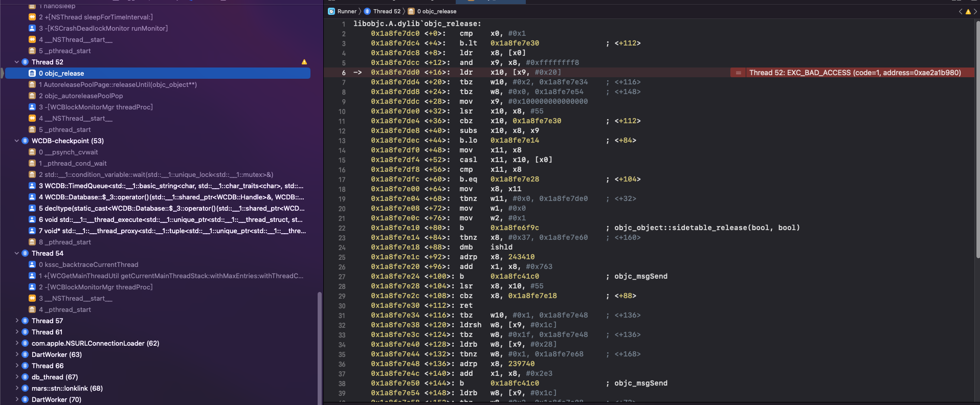Expand mars::stn::lonklink (68) thread

coord(16,388)
